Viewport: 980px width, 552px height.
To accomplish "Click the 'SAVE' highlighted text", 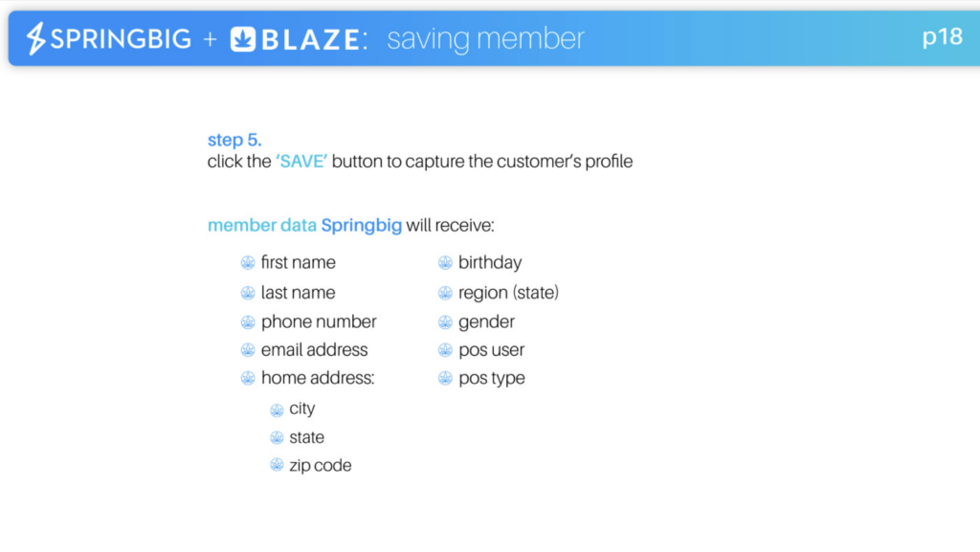I will pos(301,162).
